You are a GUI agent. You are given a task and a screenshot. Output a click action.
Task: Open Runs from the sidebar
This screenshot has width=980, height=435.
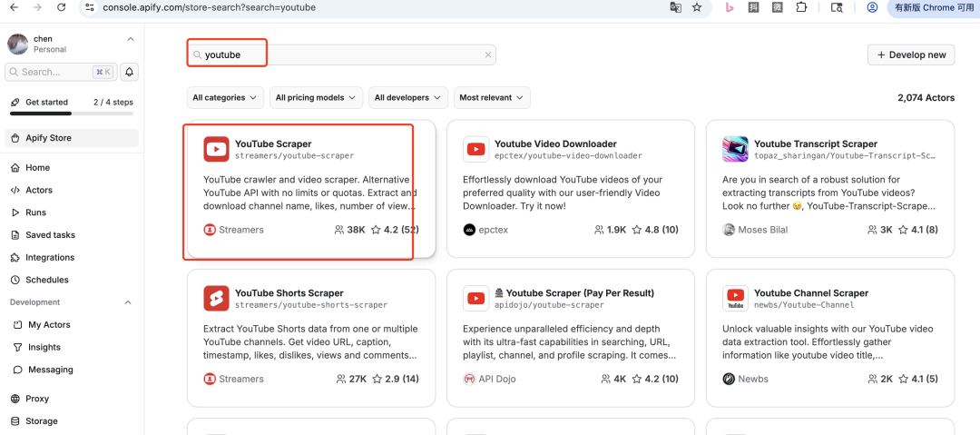(35, 213)
